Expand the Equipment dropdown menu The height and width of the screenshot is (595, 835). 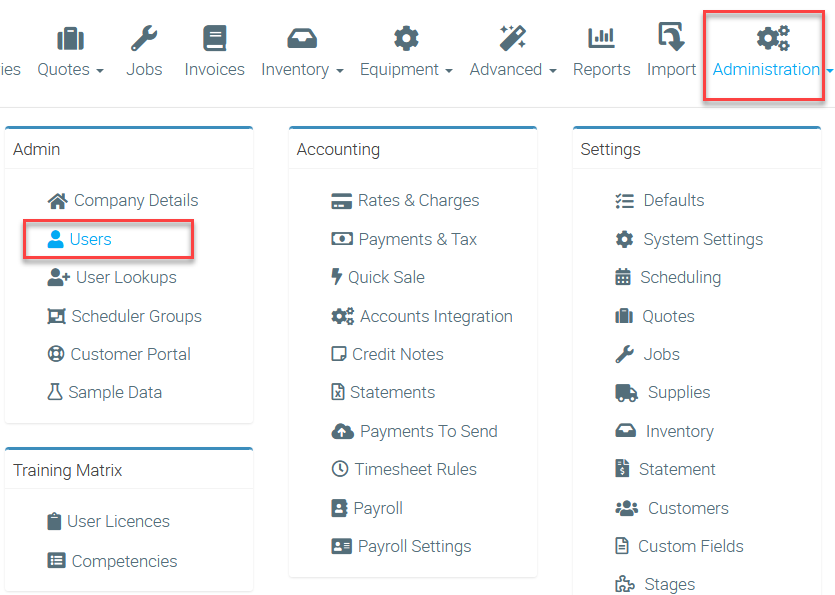click(x=405, y=69)
